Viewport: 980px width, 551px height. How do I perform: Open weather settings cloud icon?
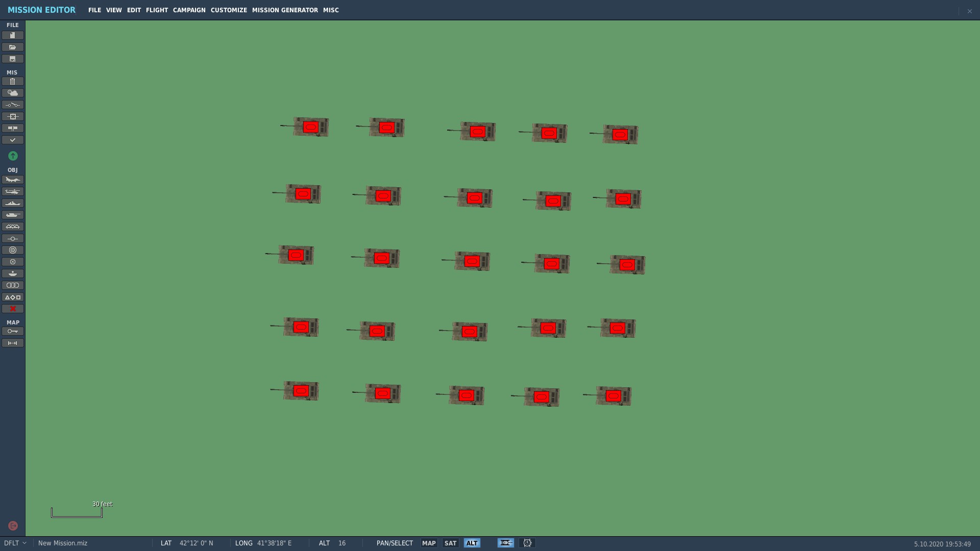(13, 93)
